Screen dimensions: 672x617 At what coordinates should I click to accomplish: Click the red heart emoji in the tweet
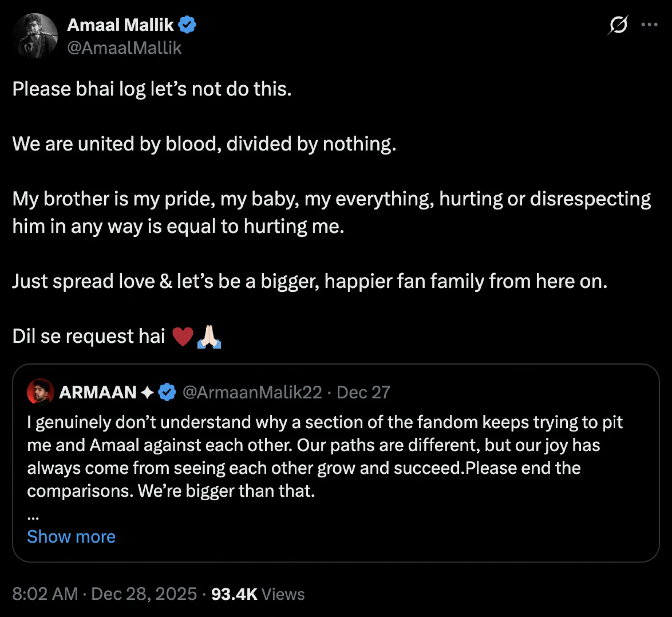point(184,336)
